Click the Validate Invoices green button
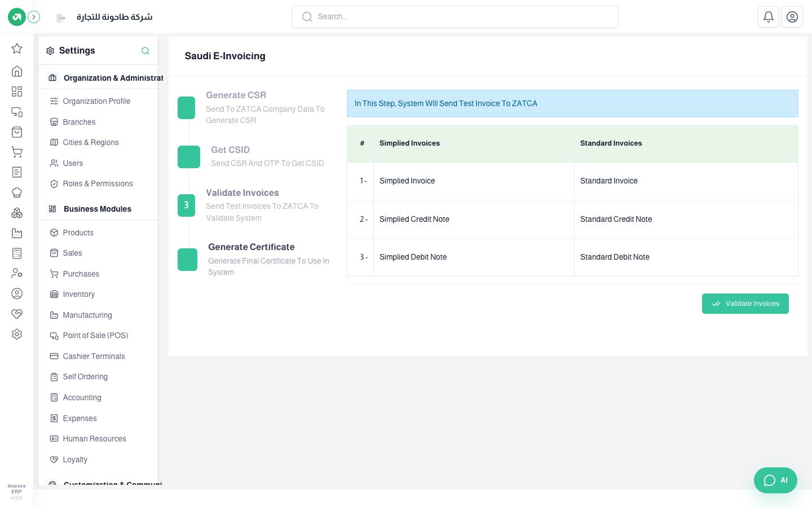The width and height of the screenshot is (812, 508). [745, 304]
